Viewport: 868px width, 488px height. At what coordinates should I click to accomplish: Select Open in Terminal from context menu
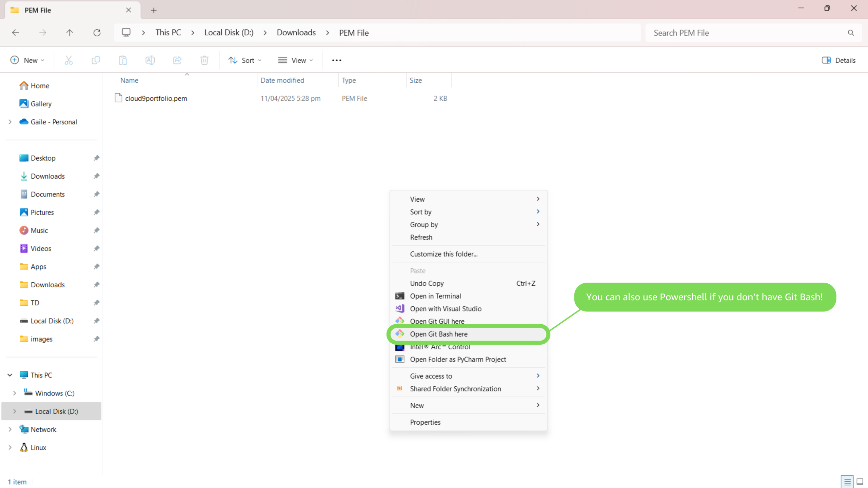(435, 296)
